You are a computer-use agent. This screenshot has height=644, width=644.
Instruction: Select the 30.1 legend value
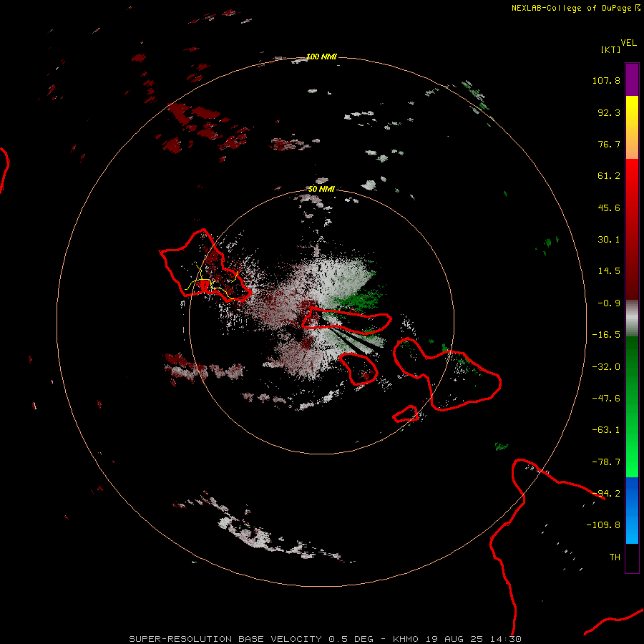pyautogui.click(x=609, y=240)
